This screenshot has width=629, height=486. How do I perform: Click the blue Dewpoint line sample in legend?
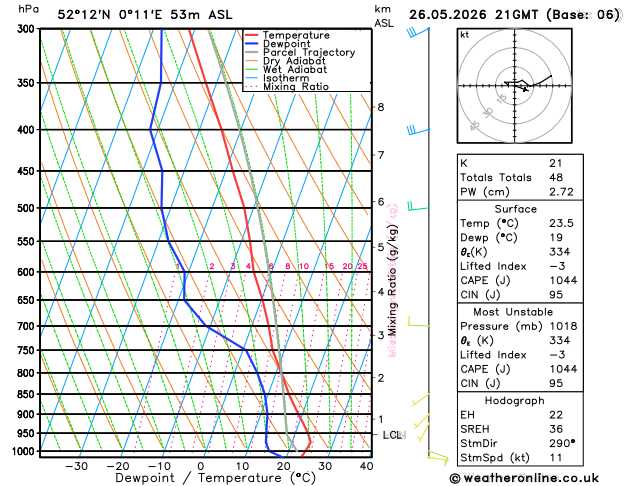click(x=252, y=44)
